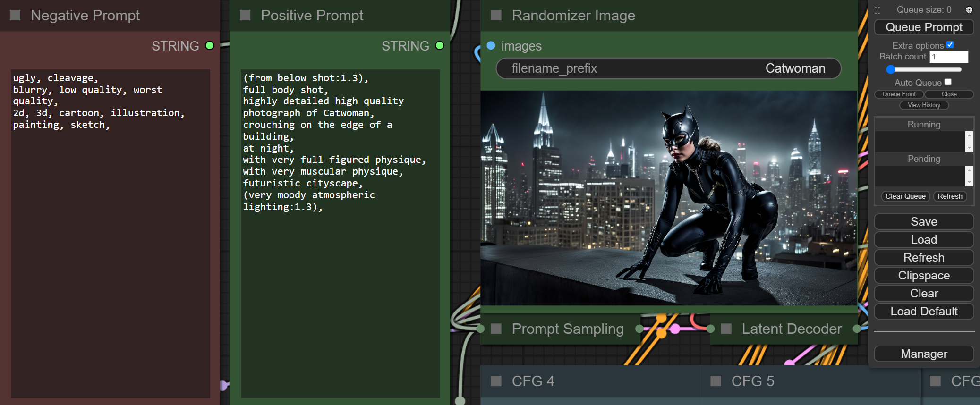Click the Batch count slider handle
980x405 pixels.
[891, 69]
